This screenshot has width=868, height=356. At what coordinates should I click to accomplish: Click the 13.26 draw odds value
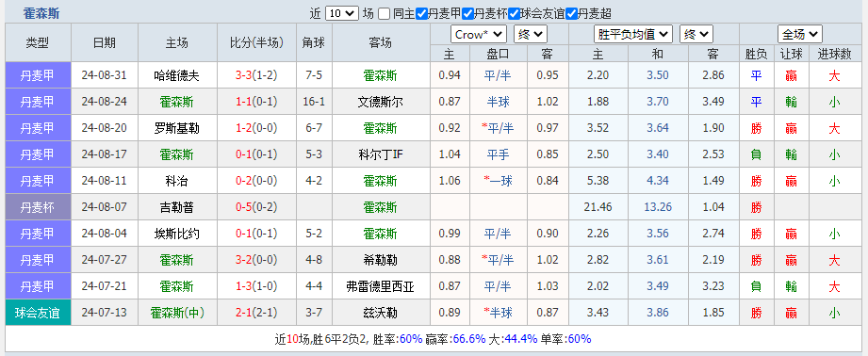pos(658,208)
